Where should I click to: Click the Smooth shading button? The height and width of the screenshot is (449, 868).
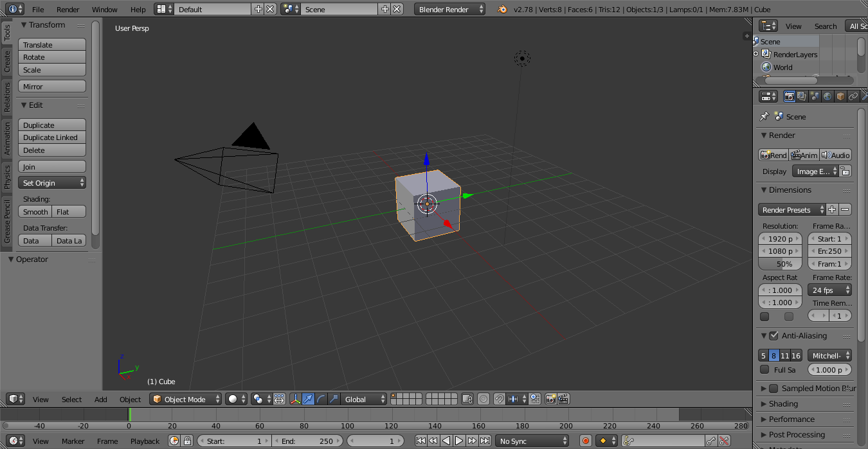(x=35, y=211)
